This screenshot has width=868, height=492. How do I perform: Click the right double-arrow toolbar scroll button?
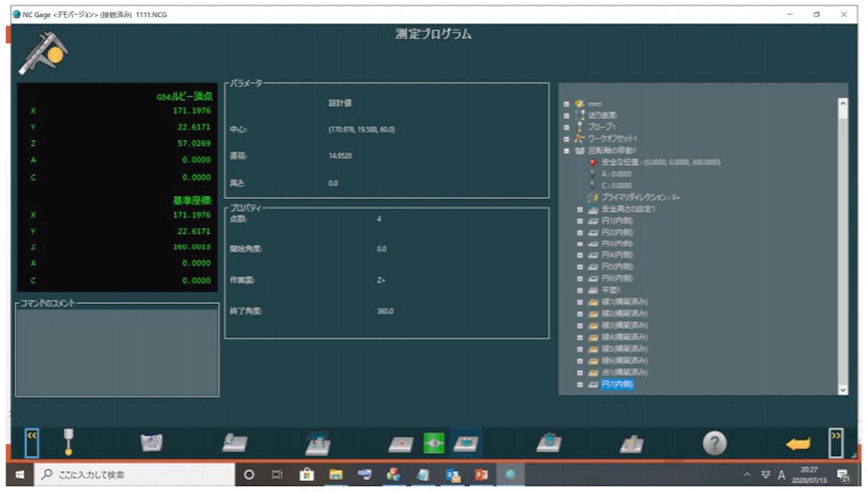836,443
